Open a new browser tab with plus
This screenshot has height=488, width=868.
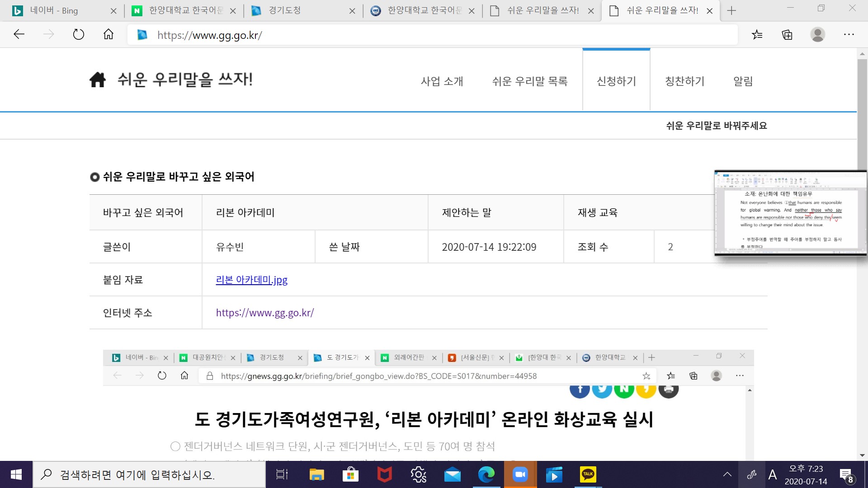(731, 11)
